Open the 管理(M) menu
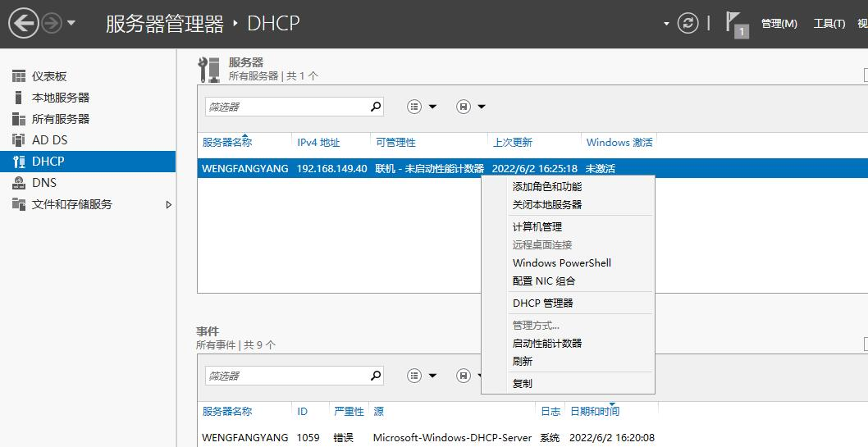Viewport: 868px width, 447px height. [x=779, y=23]
